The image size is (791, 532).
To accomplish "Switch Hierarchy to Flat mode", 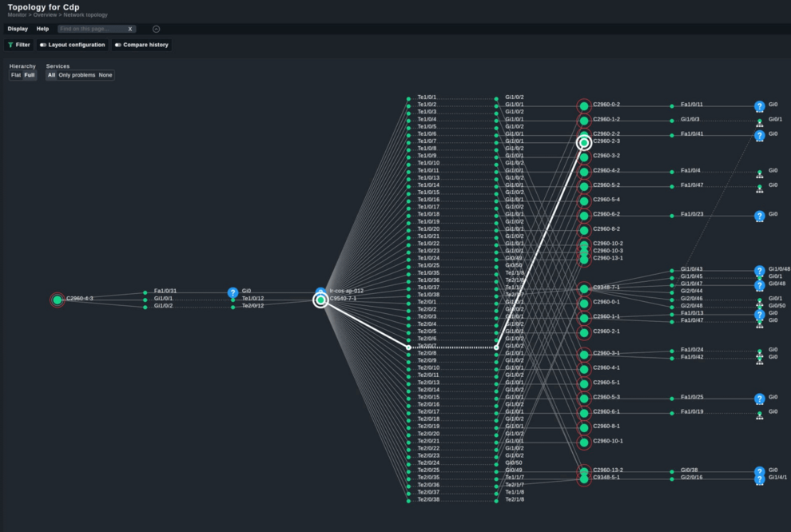I will 14,74.
